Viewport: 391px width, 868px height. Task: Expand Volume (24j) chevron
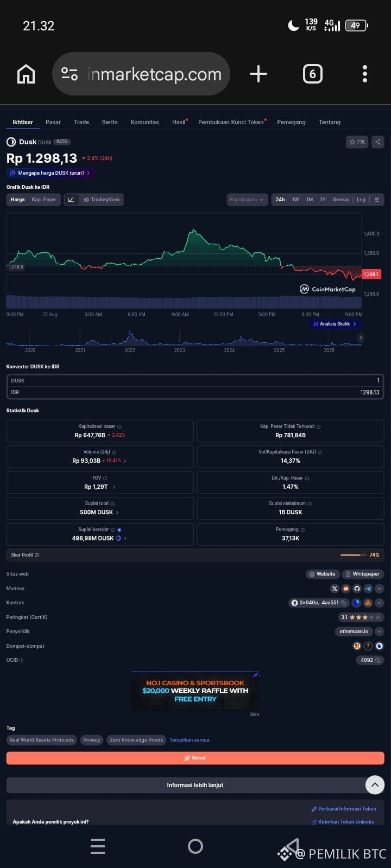125,461
